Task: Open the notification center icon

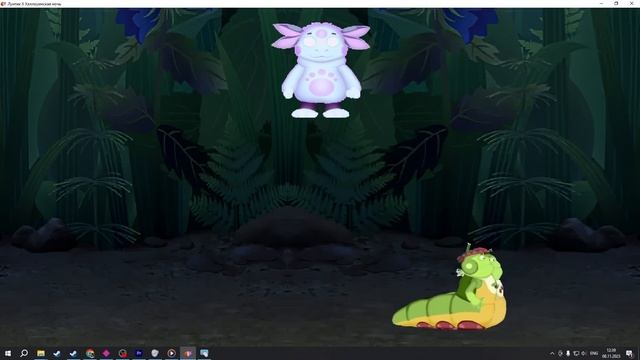Action: point(629,353)
